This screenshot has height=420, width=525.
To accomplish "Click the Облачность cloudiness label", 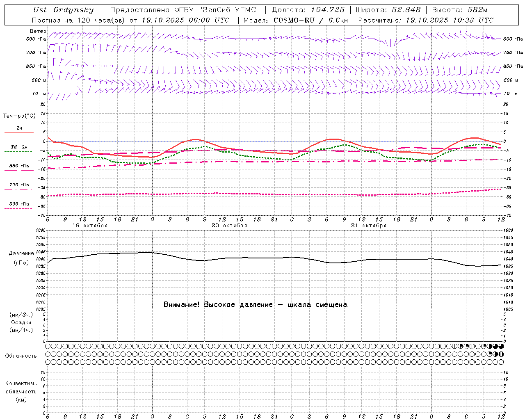I will click(21, 356).
